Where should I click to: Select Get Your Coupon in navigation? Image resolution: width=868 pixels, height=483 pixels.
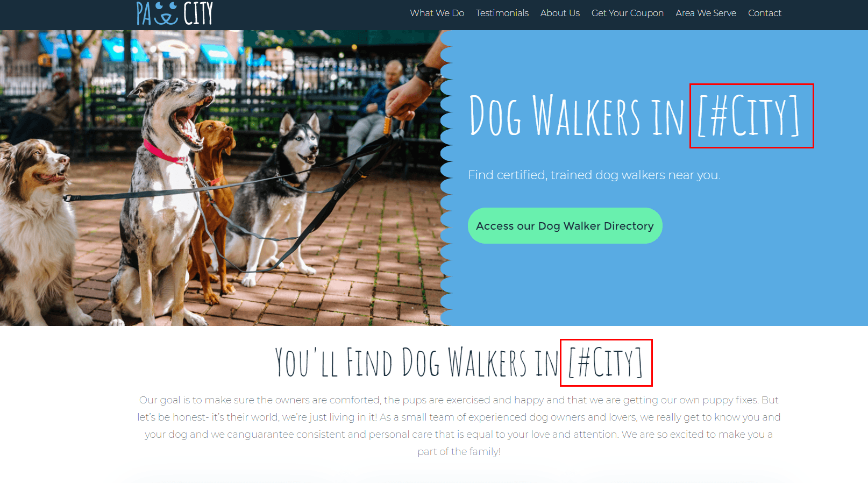click(x=627, y=13)
